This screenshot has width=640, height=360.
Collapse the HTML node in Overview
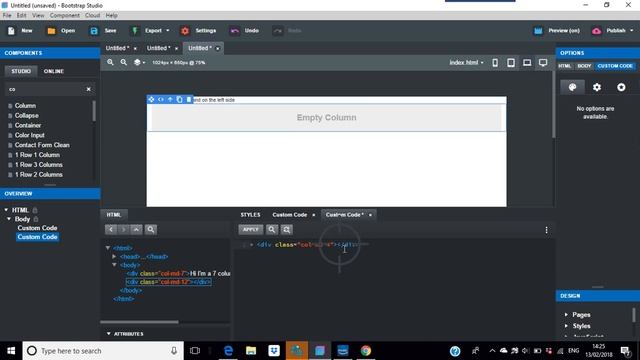coord(6,210)
